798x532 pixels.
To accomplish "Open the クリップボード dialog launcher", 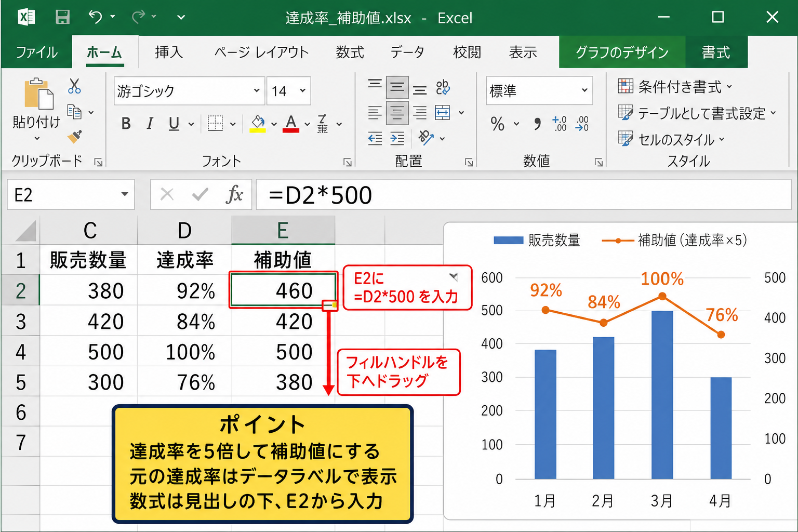I will tap(98, 162).
